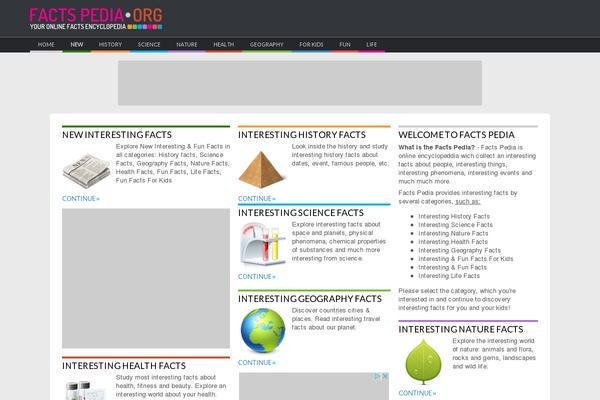Click Interesting Geography Facts list item
Image resolution: width=600 pixels, height=400 pixels.
pos(459,250)
